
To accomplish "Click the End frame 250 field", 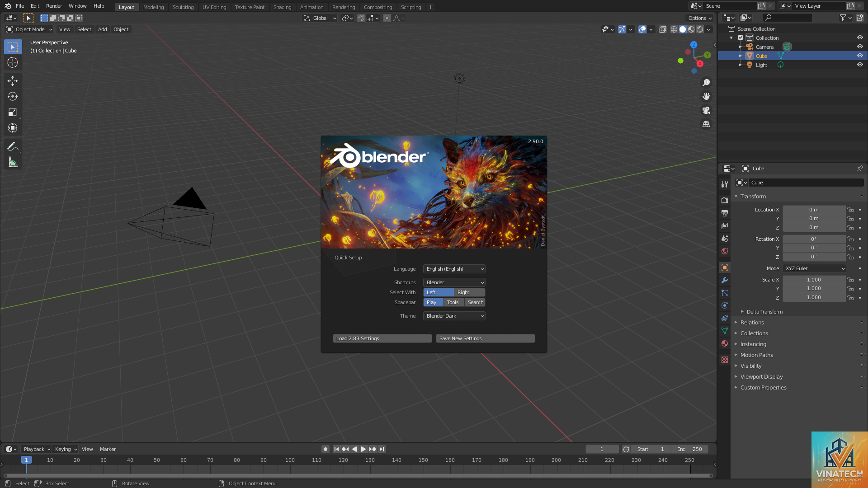I will pyautogui.click(x=689, y=449).
